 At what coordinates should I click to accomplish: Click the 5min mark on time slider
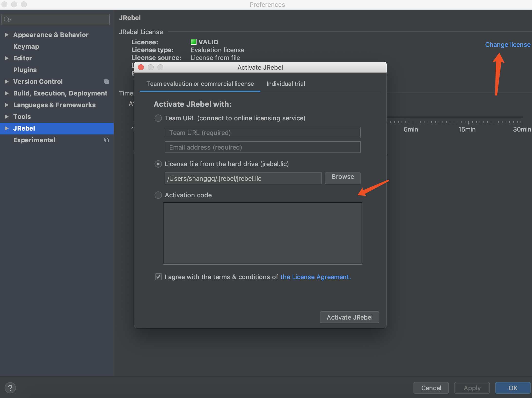click(411, 129)
